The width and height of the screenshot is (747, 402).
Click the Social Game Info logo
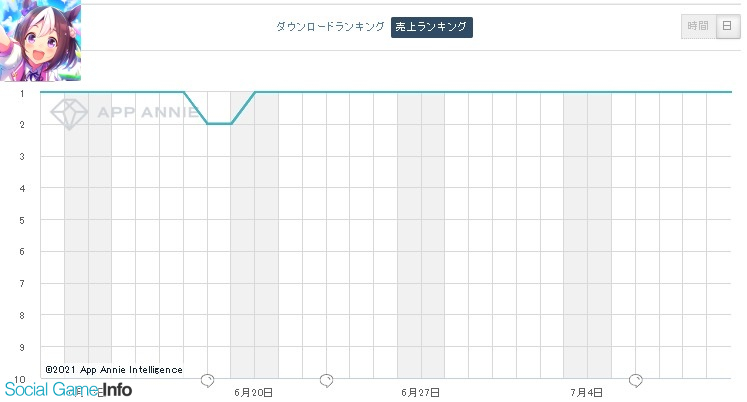click(68, 390)
